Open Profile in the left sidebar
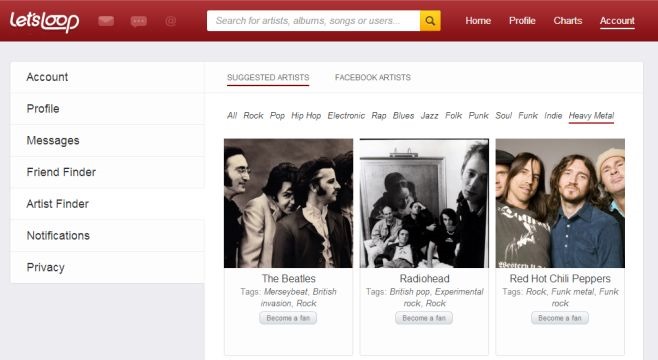Image resolution: width=658 pixels, height=360 pixels. pos(107,109)
